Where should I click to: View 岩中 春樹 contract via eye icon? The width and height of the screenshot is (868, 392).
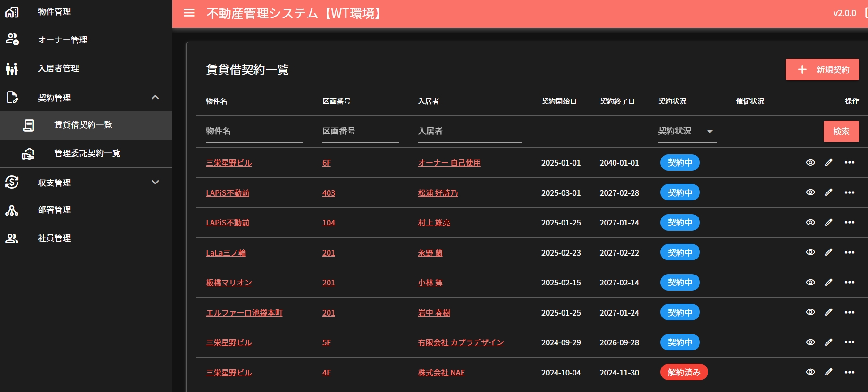pos(810,312)
